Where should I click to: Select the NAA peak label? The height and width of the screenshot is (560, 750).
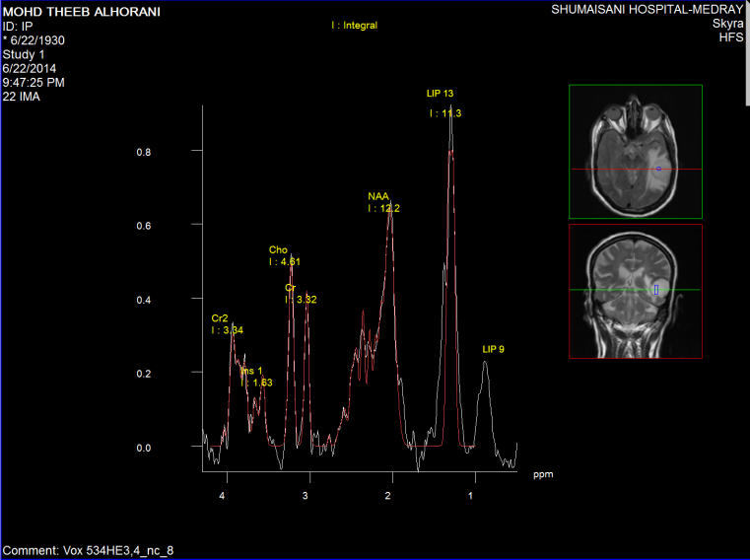coord(378,197)
